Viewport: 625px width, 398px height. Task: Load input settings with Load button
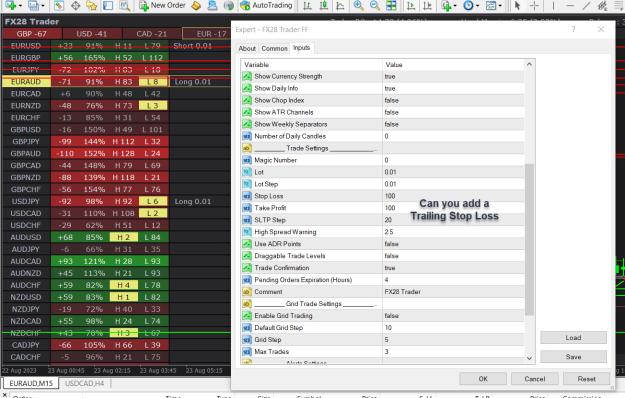573,337
